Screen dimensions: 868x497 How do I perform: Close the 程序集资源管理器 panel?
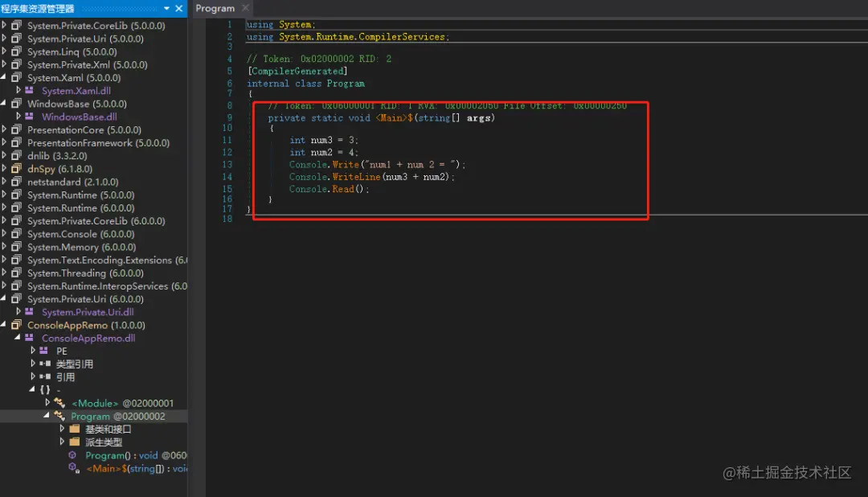click(x=178, y=8)
